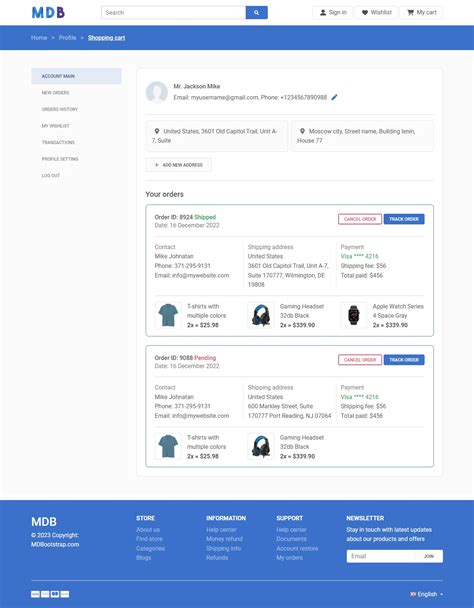474x608 pixels.
Task: Open Profile Setting in sidebar
Action: point(76,159)
